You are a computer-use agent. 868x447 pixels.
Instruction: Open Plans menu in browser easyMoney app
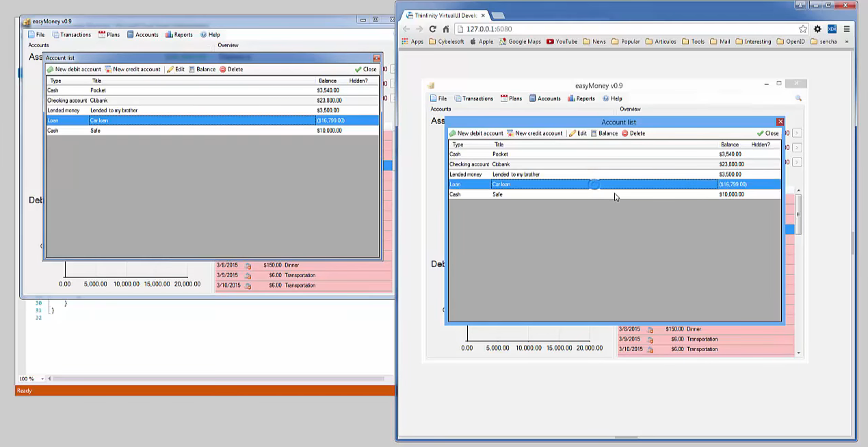point(511,99)
